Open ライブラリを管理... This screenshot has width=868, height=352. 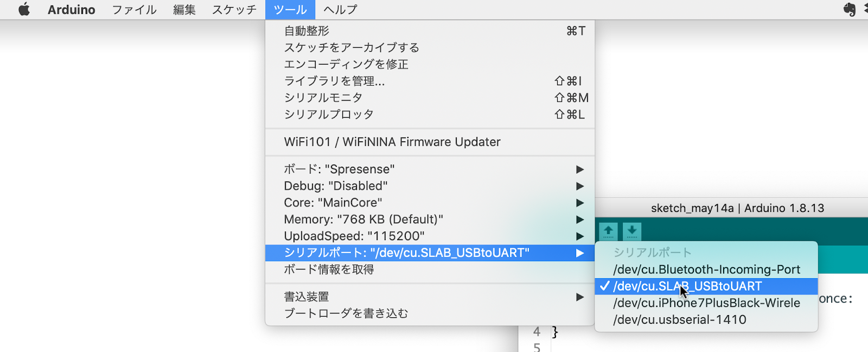click(430, 81)
